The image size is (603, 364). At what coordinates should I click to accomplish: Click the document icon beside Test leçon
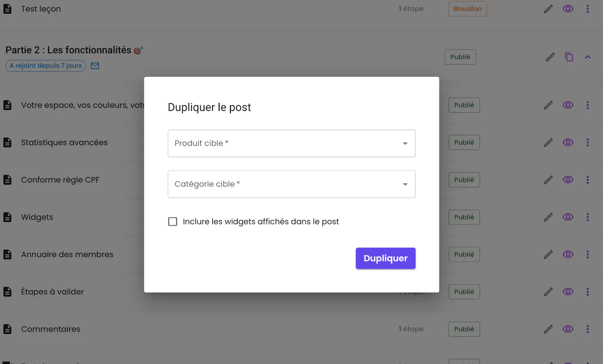(8, 9)
